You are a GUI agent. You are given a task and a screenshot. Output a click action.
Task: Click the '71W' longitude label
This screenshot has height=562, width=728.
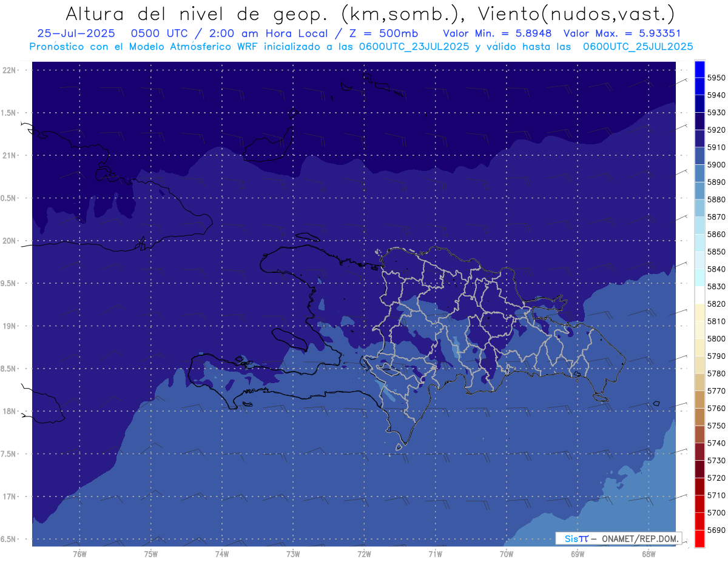(x=435, y=554)
